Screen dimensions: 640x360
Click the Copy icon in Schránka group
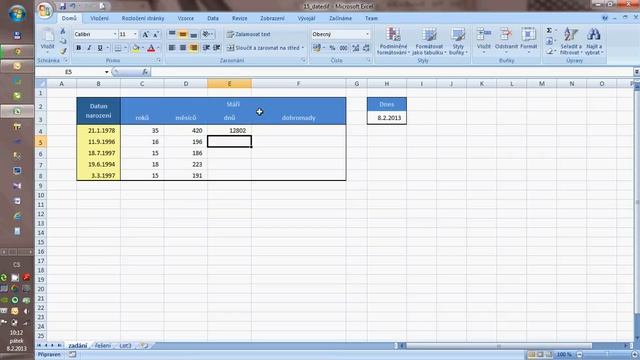pyautogui.click(x=63, y=41)
